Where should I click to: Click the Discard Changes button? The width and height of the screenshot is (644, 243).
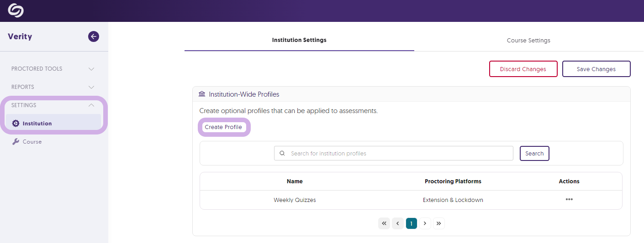[x=523, y=69]
